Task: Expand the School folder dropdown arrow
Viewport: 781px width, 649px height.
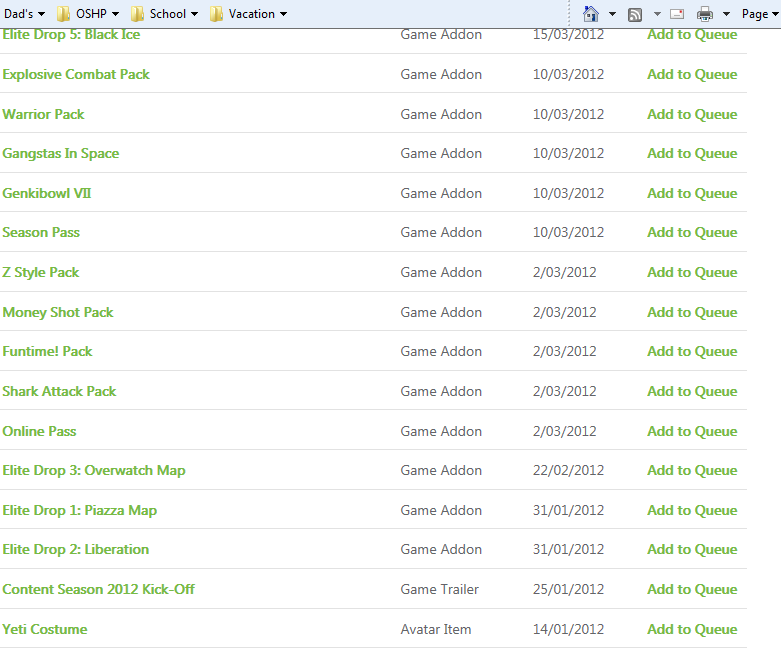Action: coord(194,14)
